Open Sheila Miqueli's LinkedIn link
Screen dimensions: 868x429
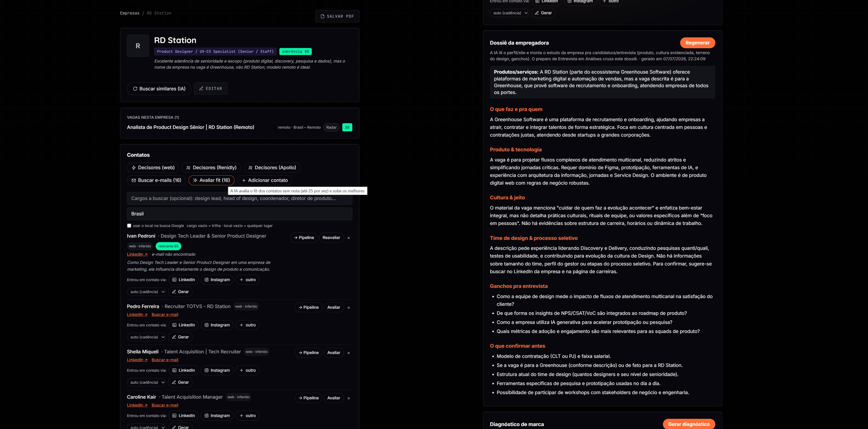(x=137, y=360)
